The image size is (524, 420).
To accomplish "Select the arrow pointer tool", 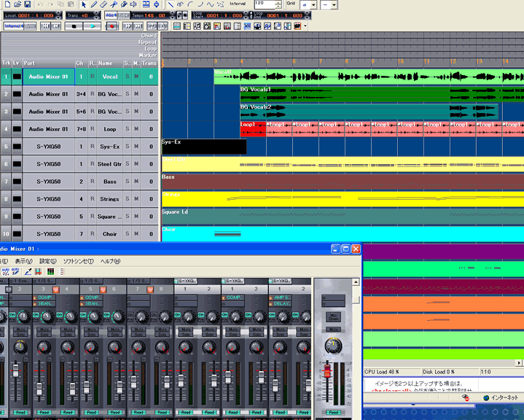I will coord(84,4).
